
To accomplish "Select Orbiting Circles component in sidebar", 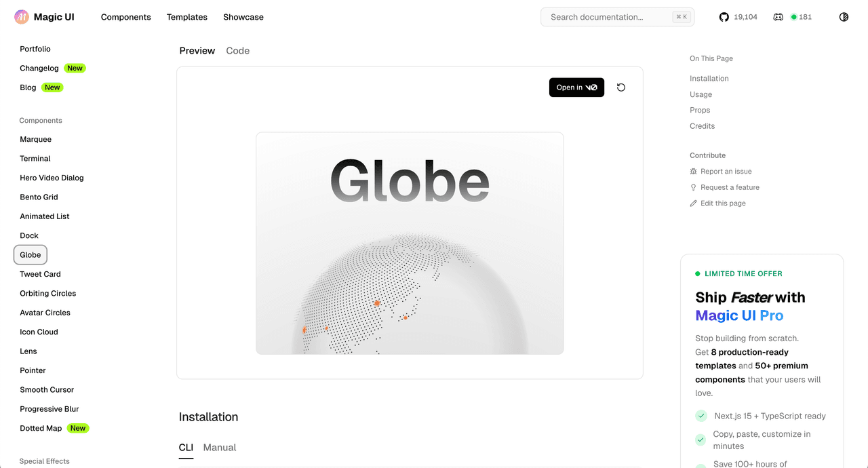I will (48, 294).
